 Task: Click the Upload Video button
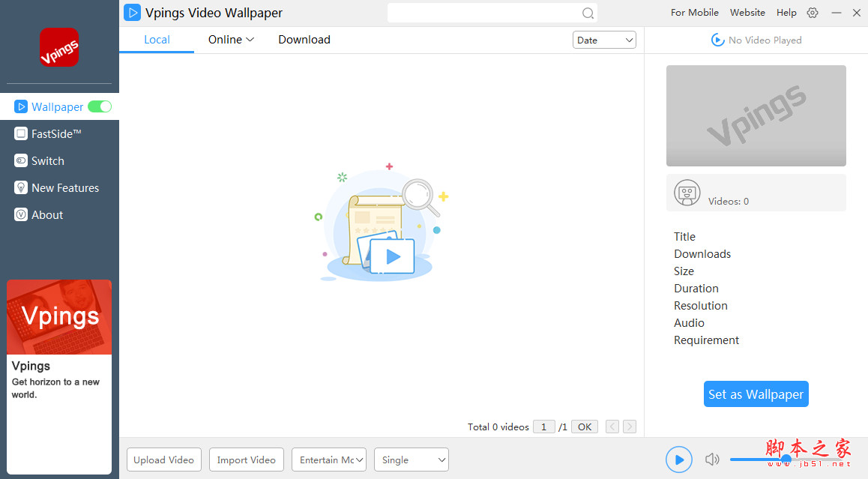click(163, 460)
